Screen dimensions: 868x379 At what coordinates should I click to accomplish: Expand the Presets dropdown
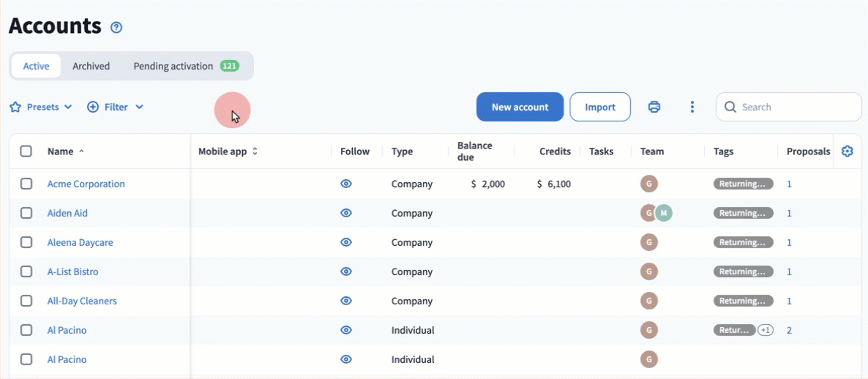tap(41, 107)
